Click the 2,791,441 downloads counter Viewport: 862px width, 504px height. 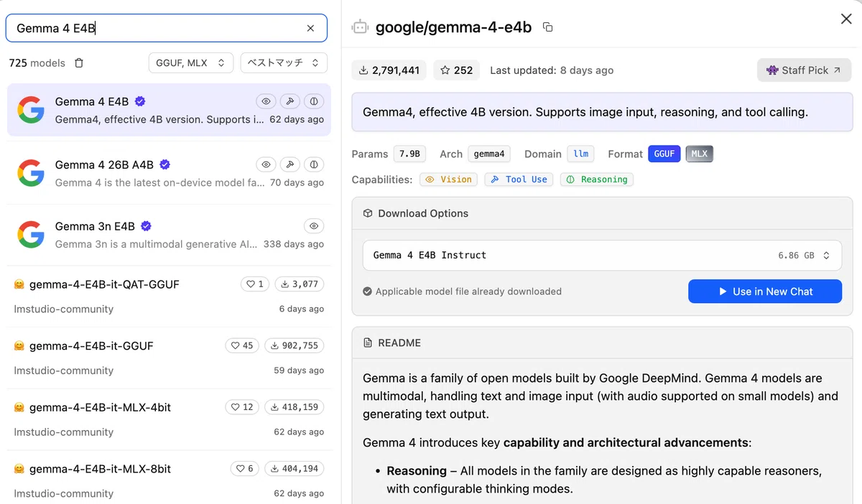click(389, 70)
